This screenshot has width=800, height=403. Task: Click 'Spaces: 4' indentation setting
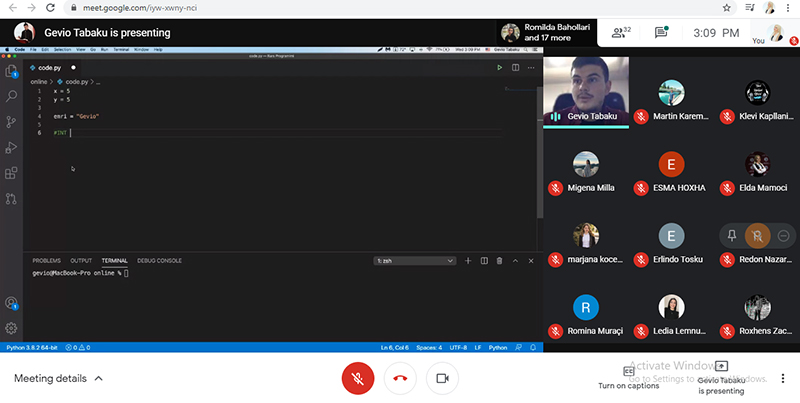tap(429, 347)
